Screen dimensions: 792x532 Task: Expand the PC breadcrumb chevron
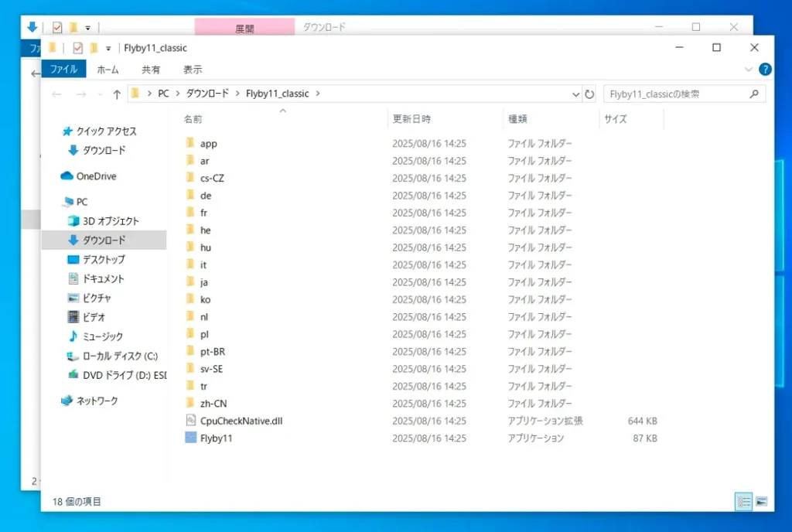177,94
